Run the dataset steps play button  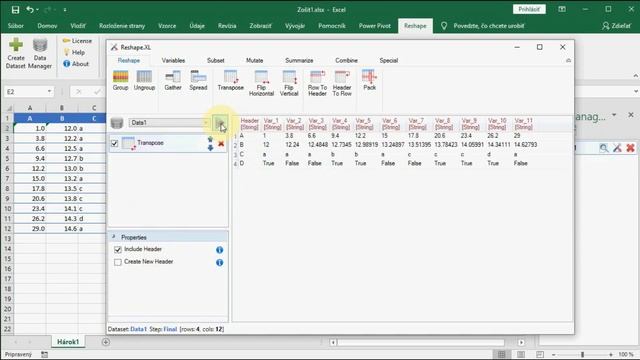click(x=220, y=123)
